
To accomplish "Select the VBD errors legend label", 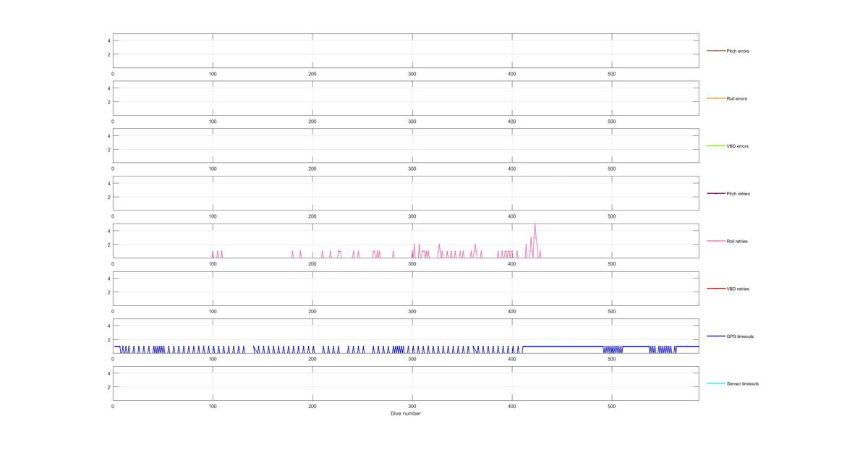I will click(738, 146).
